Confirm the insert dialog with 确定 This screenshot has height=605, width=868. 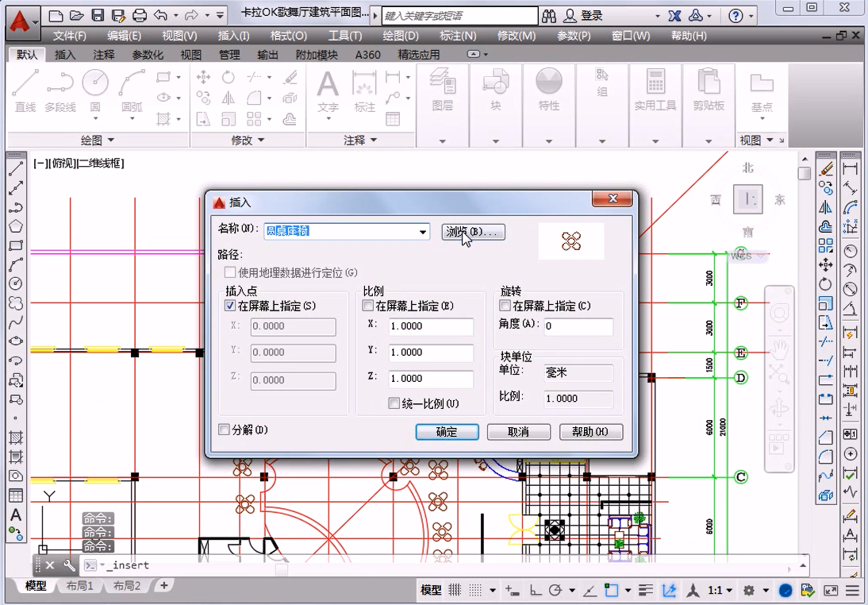447,432
